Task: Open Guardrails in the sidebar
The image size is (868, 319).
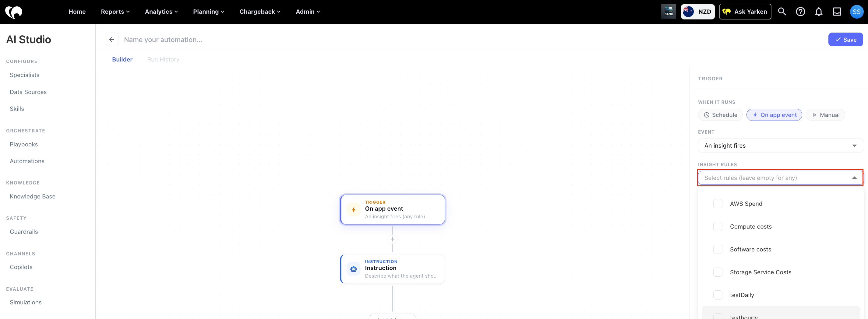Action: (24, 232)
